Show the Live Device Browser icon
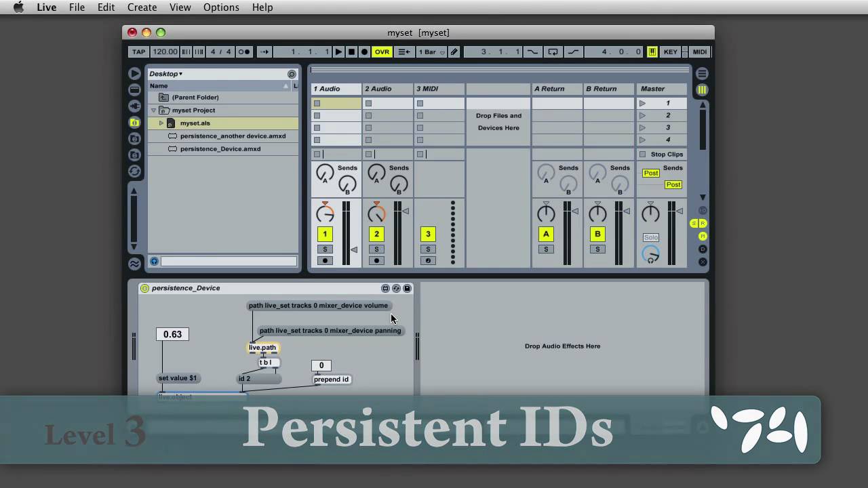 134,89
